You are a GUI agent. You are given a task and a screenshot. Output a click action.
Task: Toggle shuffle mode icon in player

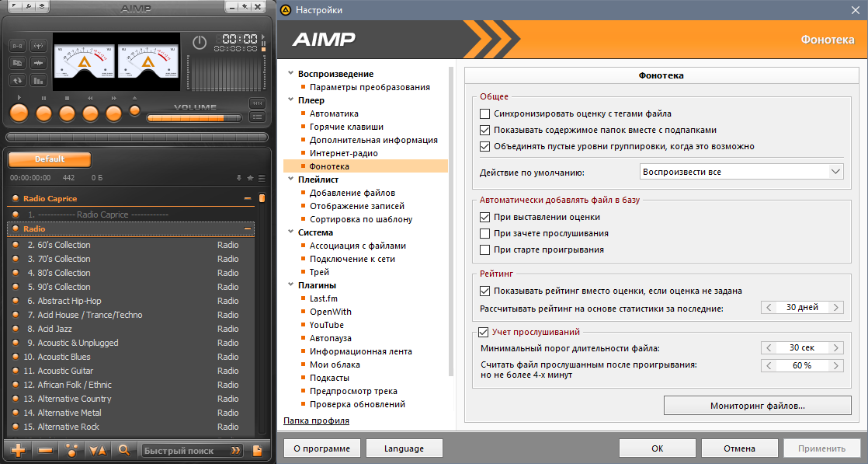click(x=18, y=63)
